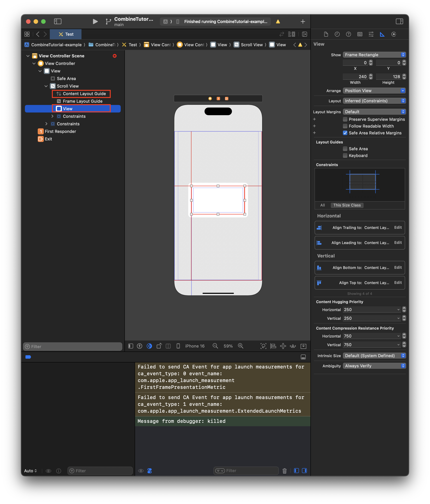The image size is (430, 504).
Task: Toggle the document outline button
Action: (x=131, y=346)
